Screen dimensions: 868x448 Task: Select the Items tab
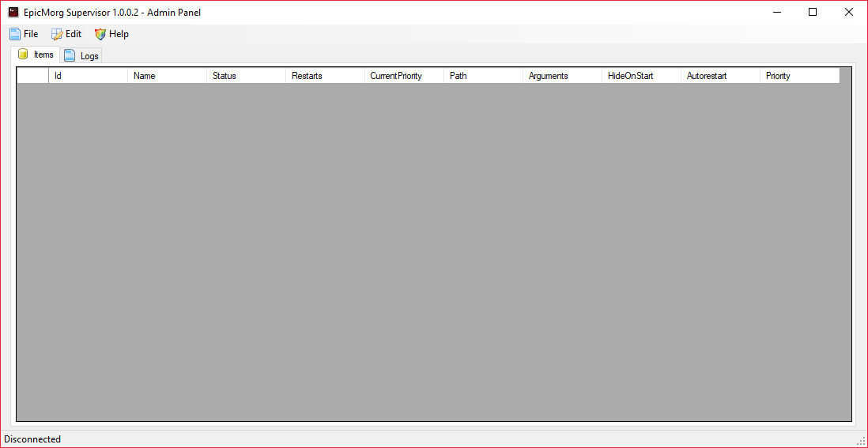[36, 55]
